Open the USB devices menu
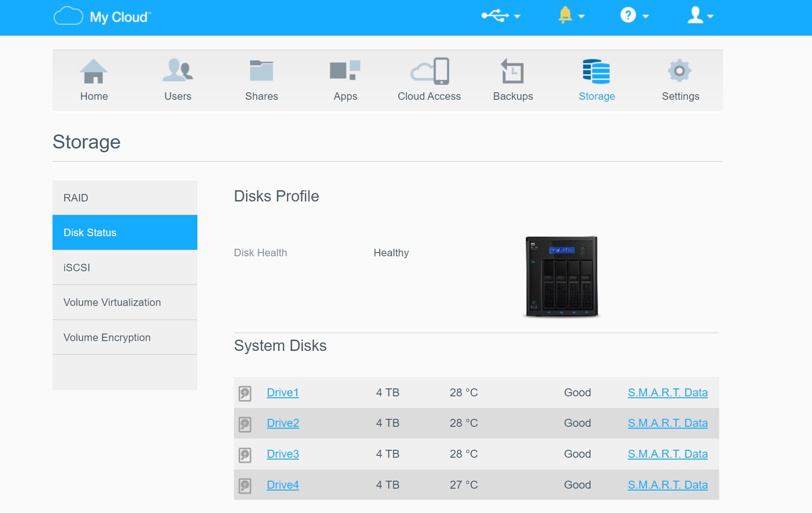 pyautogui.click(x=501, y=16)
